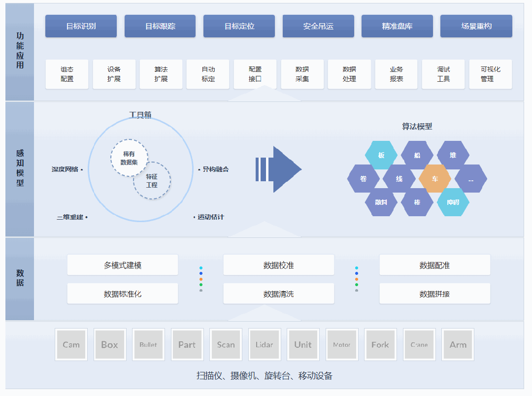Click the light blue 板 hexagon

pos(381,155)
